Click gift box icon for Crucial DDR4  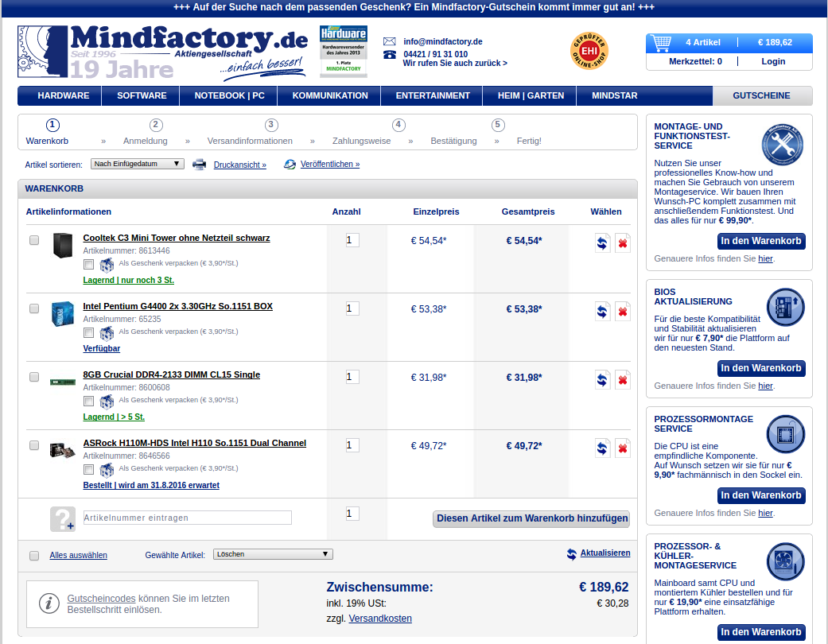click(x=107, y=402)
